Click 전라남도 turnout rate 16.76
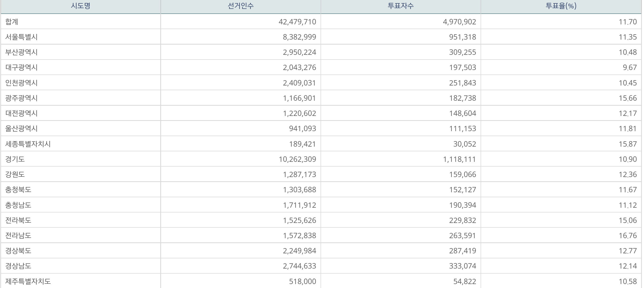644x288 pixels. click(627, 236)
